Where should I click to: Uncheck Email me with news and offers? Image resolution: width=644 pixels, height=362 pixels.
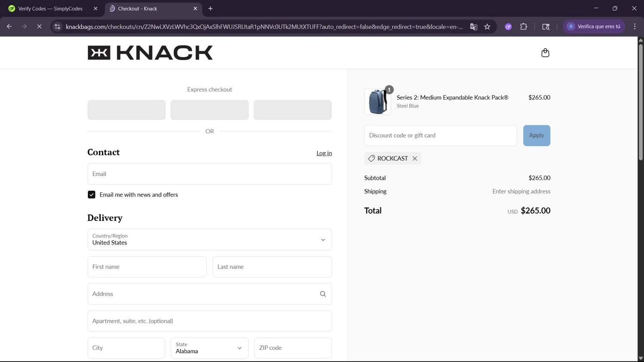[91, 195]
